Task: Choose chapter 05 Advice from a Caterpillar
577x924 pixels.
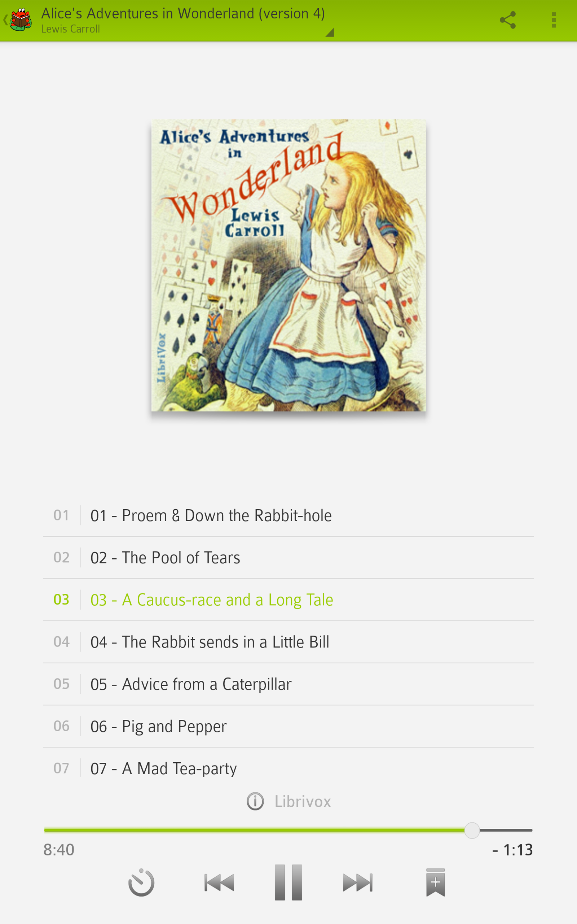Action: [288, 684]
